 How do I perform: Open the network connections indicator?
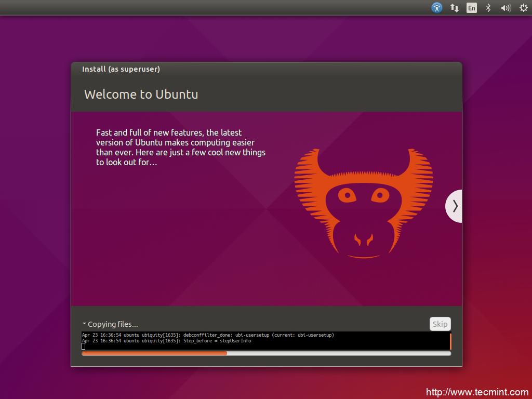coord(454,8)
